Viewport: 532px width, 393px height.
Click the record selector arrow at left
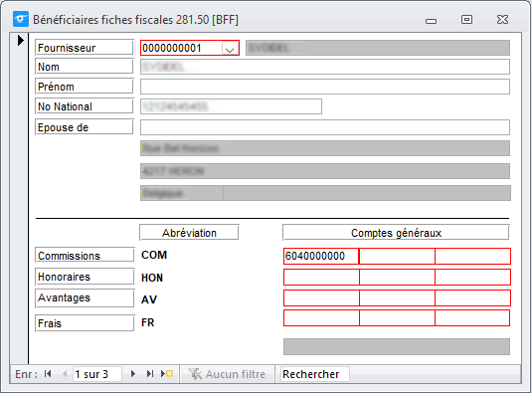coord(20,41)
